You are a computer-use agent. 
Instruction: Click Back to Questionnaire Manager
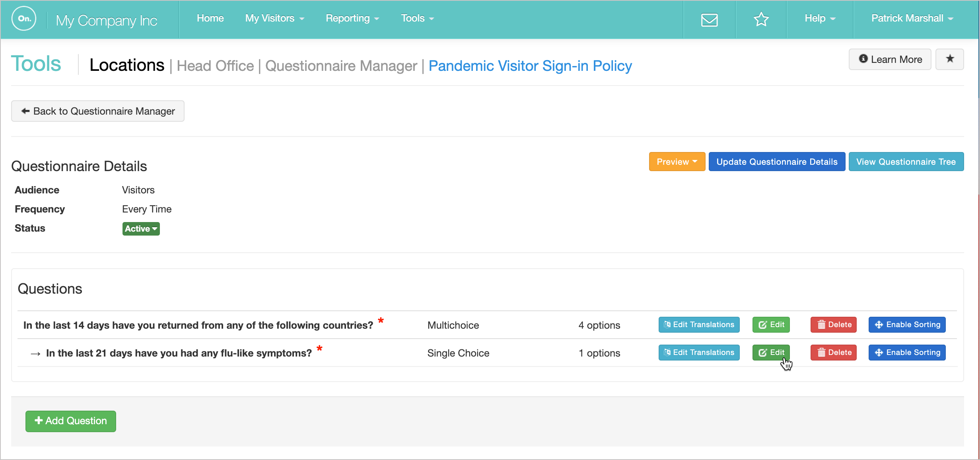[97, 111]
